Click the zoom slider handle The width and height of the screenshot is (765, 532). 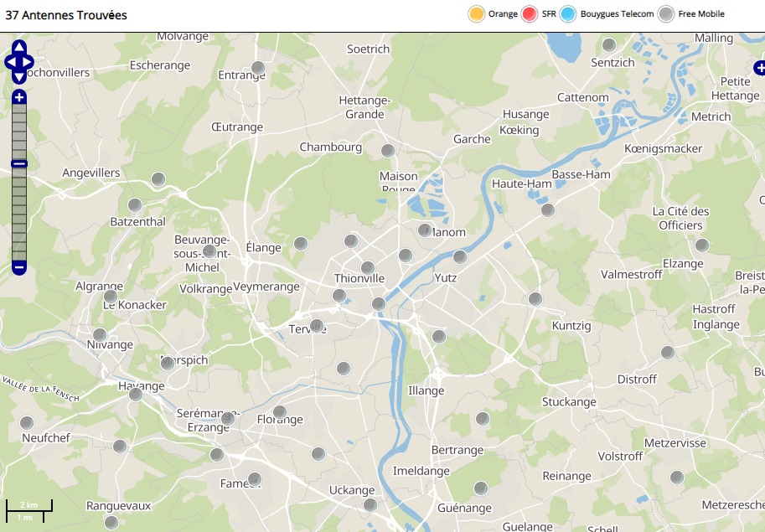tap(19, 164)
